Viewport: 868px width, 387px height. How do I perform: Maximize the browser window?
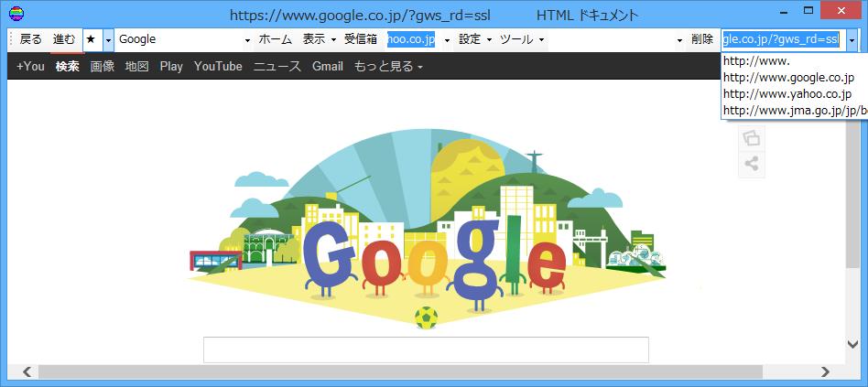pyautogui.click(x=808, y=11)
